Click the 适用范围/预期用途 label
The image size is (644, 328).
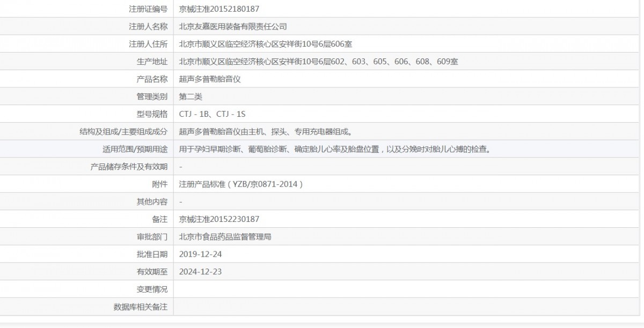[135, 149]
